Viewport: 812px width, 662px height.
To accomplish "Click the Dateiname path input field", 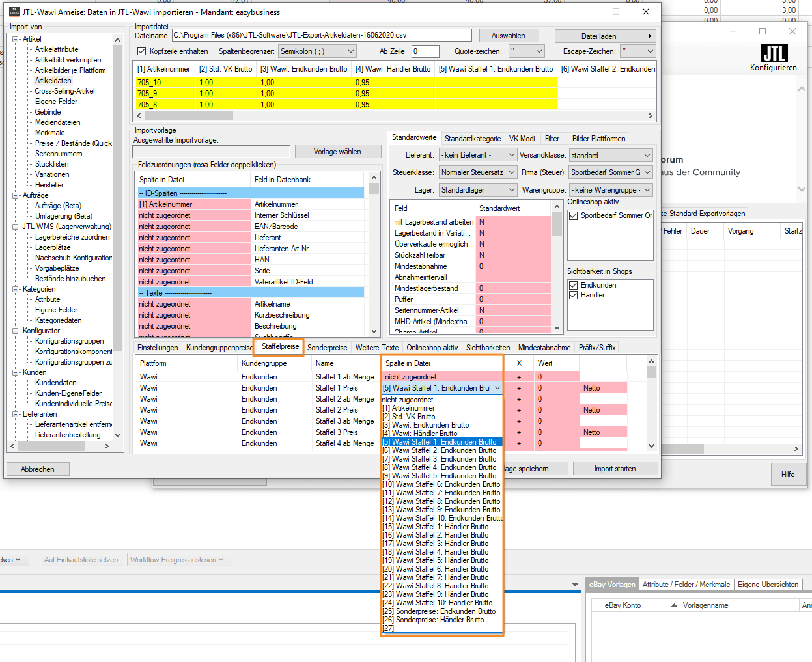I will (x=323, y=35).
